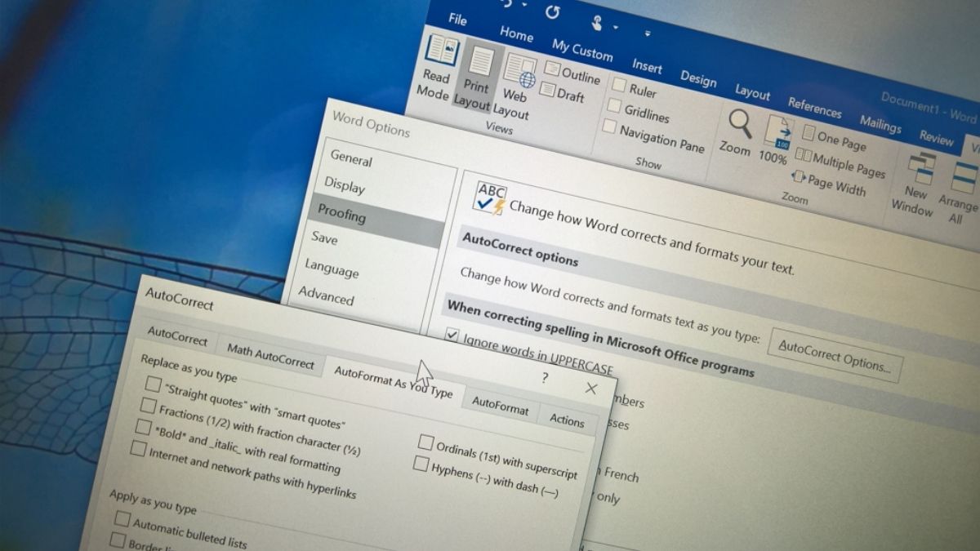
Task: Open the Save category in Word Options
Action: tap(324, 238)
